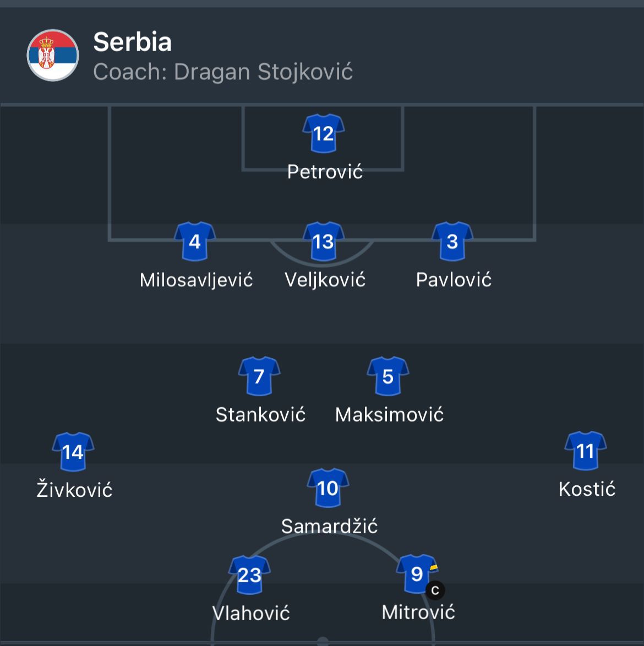Tap the Serbia flag emblem
This screenshot has width=644, height=646.
pos(53,56)
